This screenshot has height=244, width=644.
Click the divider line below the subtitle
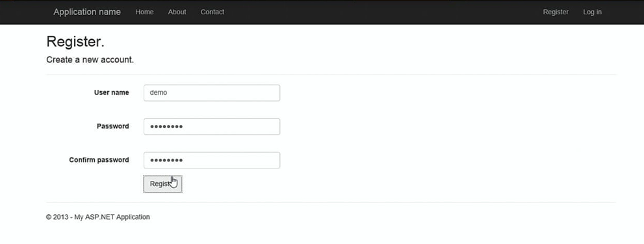pyautogui.click(x=331, y=74)
